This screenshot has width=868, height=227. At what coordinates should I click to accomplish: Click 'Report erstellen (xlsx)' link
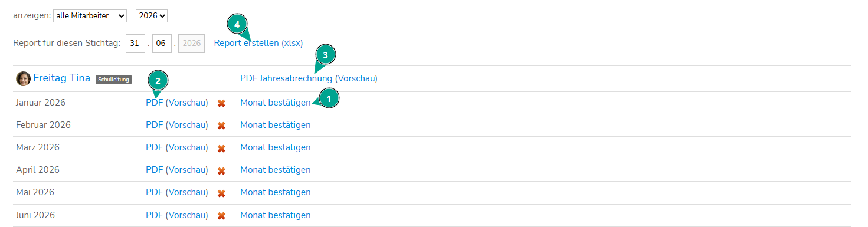tap(258, 43)
